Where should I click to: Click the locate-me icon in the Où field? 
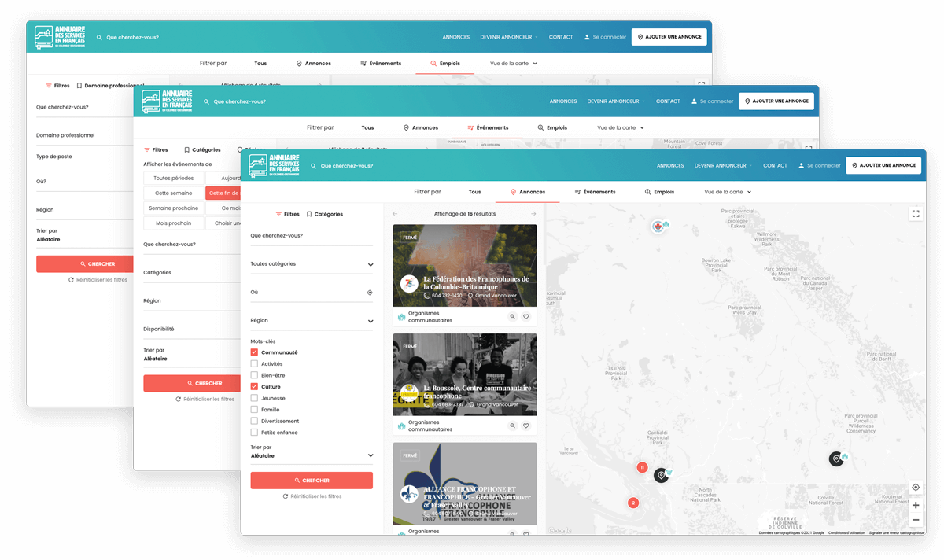click(370, 293)
